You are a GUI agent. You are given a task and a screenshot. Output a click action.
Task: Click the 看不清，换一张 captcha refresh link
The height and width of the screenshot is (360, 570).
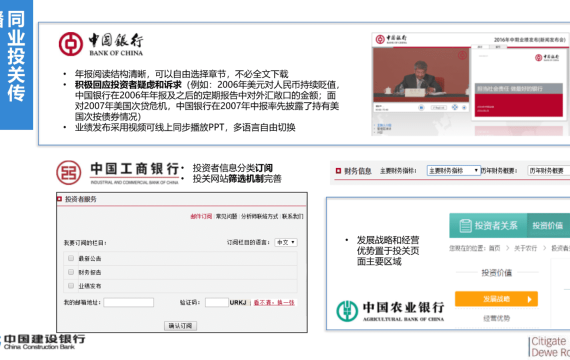click(x=274, y=303)
